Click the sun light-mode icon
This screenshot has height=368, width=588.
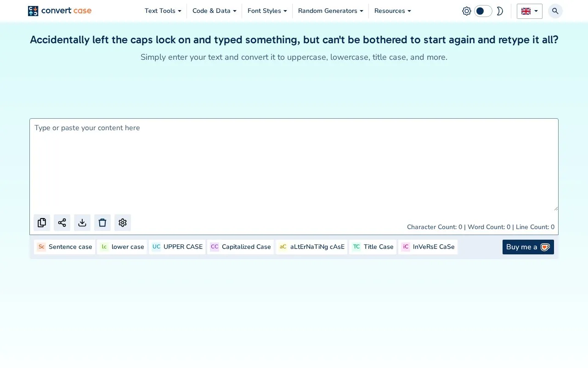pyautogui.click(x=467, y=11)
